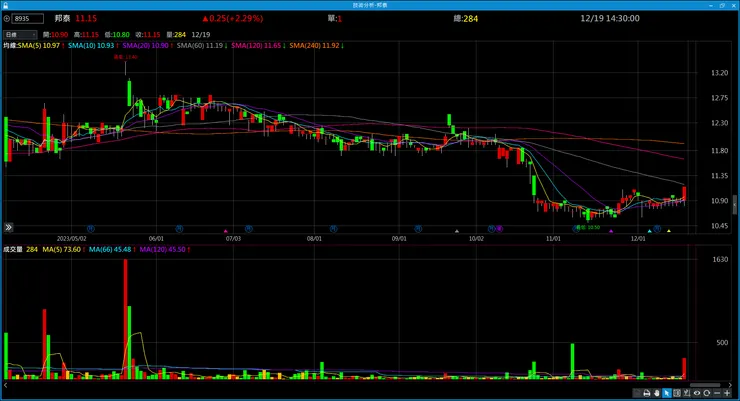Viewport: 740px width, 401px height.
Task: Click the gray triangle marker before 10/02
Action: [x=456, y=231]
